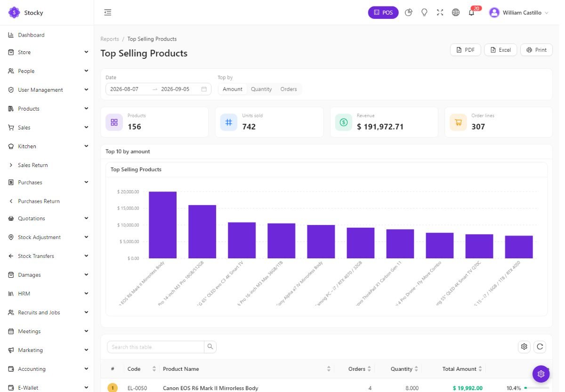Click the lightbulb icon in the header
The image size is (565, 392).
point(424,13)
